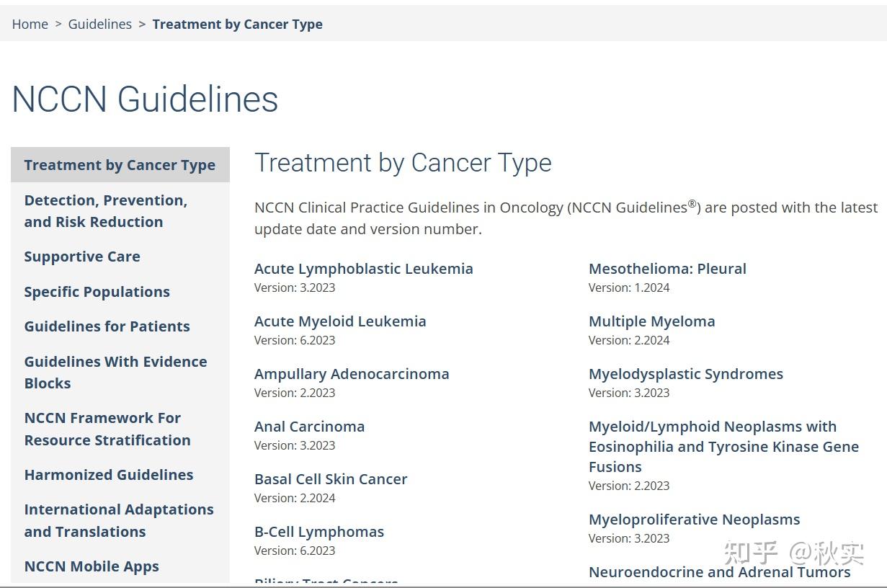Select Supportive Care in sidebar
The width and height of the screenshot is (887, 588).
click(x=82, y=257)
